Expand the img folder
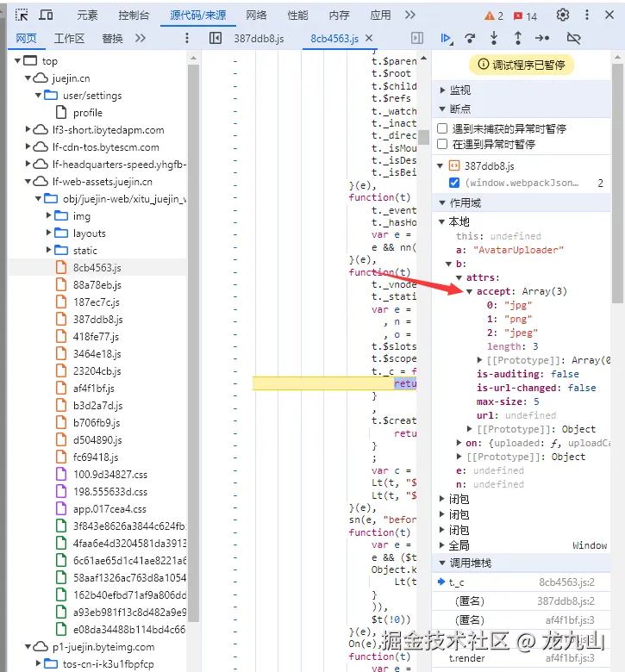Screen dimensions: 625x672 coord(49,215)
